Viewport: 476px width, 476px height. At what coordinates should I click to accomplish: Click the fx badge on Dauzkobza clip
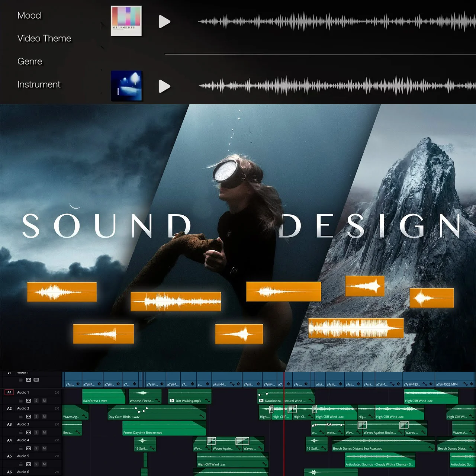(261, 401)
